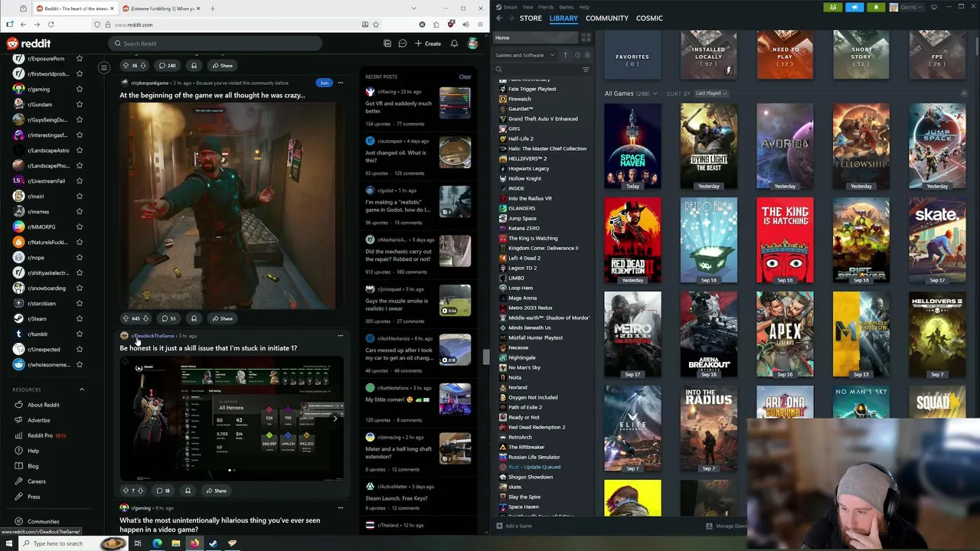Image resolution: width=980 pixels, height=551 pixels.
Task: Toggle Steam recent activity clock filter
Action: pos(577,55)
